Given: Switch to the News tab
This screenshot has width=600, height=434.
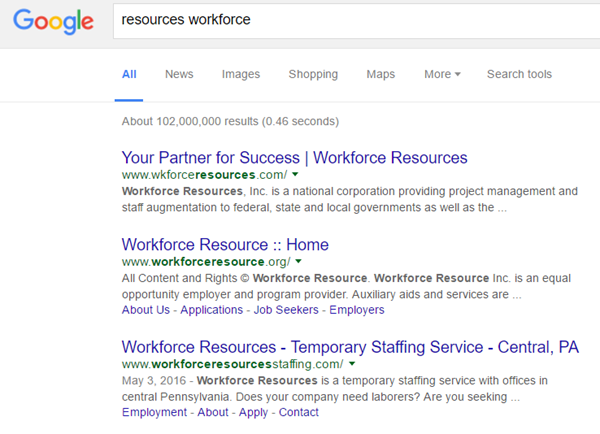Looking at the screenshot, I should pyautogui.click(x=179, y=74).
